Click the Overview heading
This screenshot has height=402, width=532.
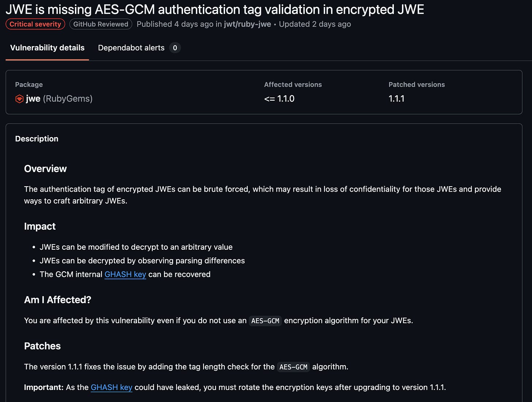(45, 169)
